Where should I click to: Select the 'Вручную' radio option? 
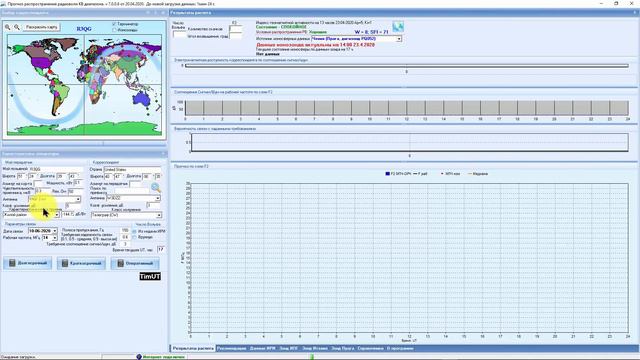134,237
